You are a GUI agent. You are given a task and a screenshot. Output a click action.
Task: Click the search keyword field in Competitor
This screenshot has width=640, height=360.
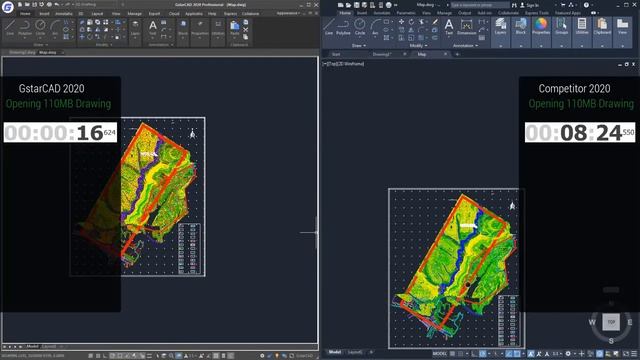[x=480, y=5]
